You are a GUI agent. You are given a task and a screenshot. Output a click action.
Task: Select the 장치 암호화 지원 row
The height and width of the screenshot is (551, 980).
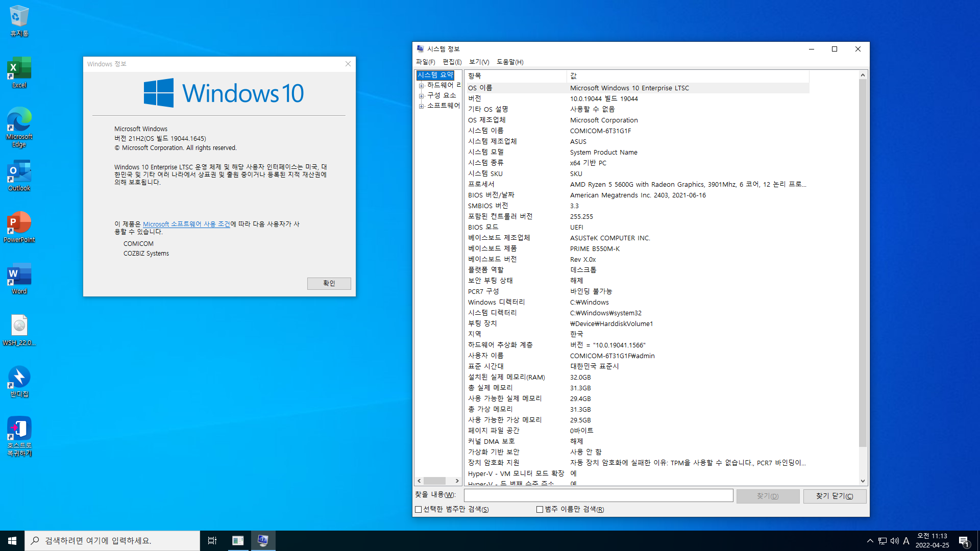click(x=637, y=463)
